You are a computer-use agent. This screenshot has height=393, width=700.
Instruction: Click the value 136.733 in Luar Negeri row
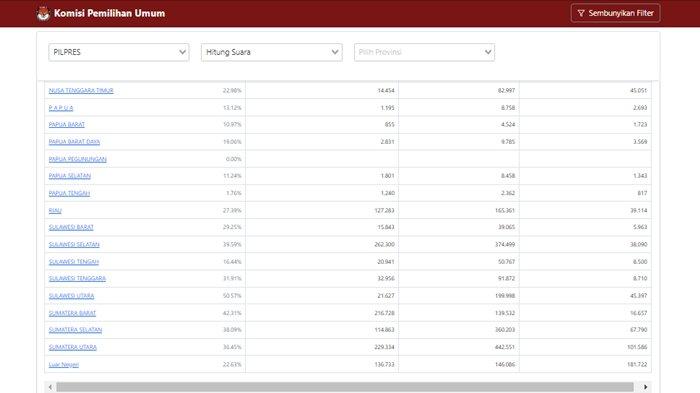[384, 365]
